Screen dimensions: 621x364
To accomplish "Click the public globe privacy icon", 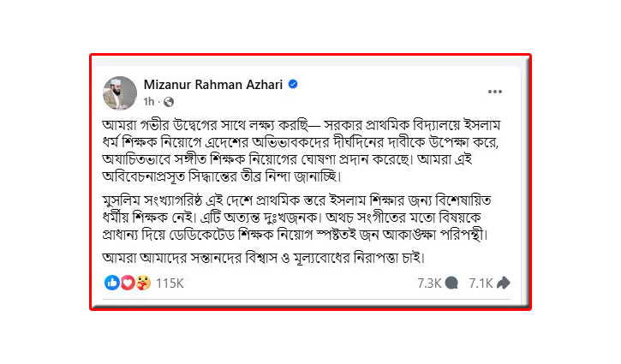I will [170, 100].
